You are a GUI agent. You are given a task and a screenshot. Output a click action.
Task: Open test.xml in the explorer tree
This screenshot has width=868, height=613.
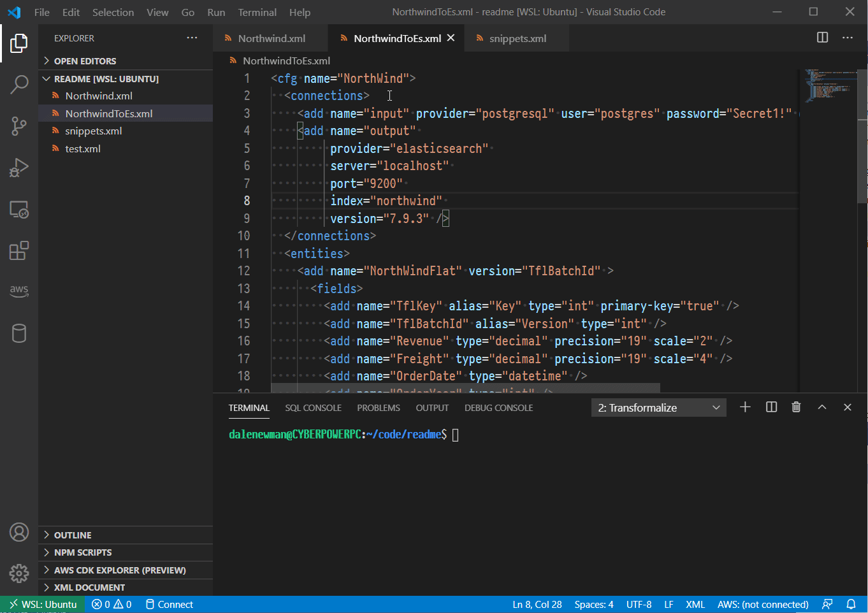click(x=126, y=148)
